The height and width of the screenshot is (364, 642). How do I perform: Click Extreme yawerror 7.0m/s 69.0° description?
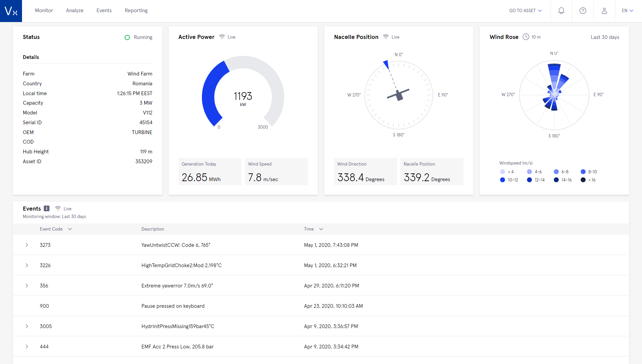(177, 285)
